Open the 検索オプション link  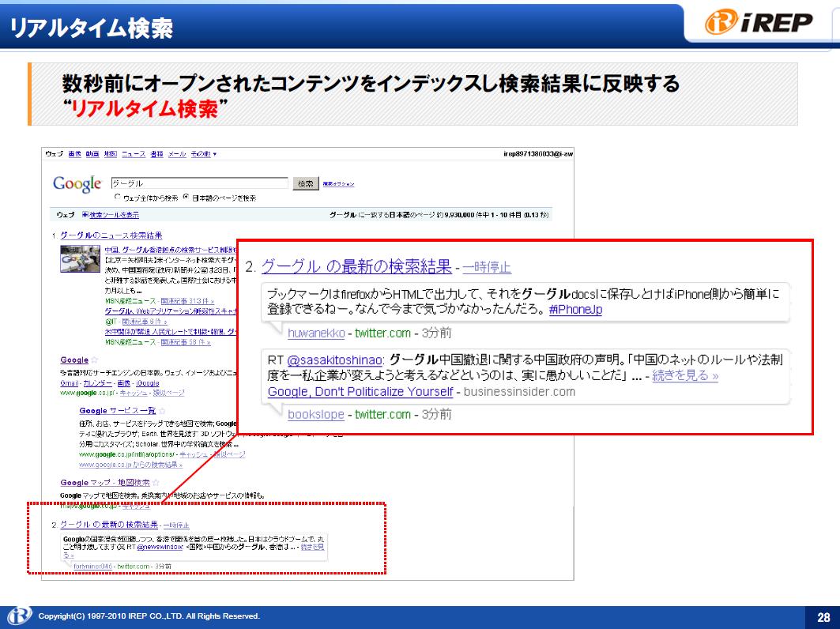tap(338, 184)
